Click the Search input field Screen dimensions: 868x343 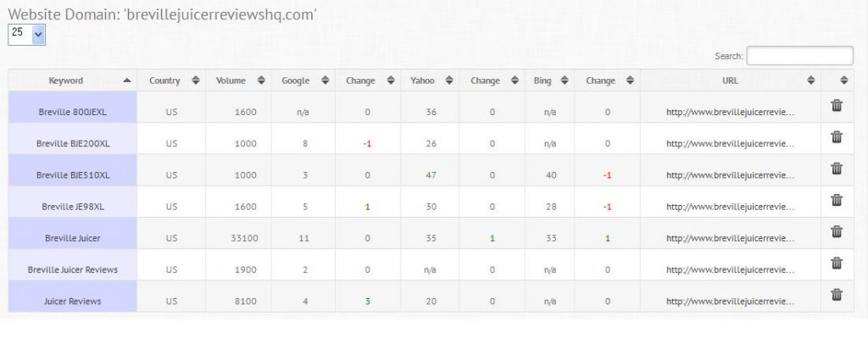click(x=800, y=56)
